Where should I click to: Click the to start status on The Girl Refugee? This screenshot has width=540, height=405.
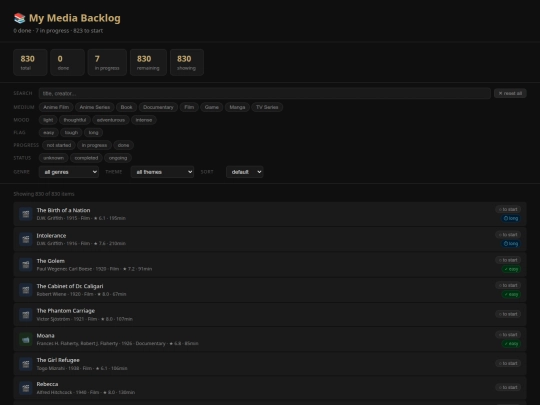(x=508, y=364)
